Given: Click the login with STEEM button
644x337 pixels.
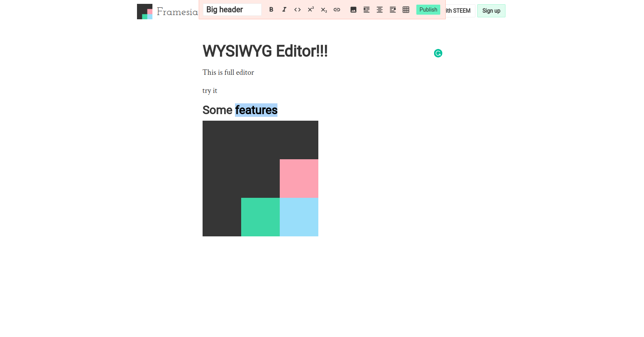Looking at the screenshot, I should click(460, 11).
